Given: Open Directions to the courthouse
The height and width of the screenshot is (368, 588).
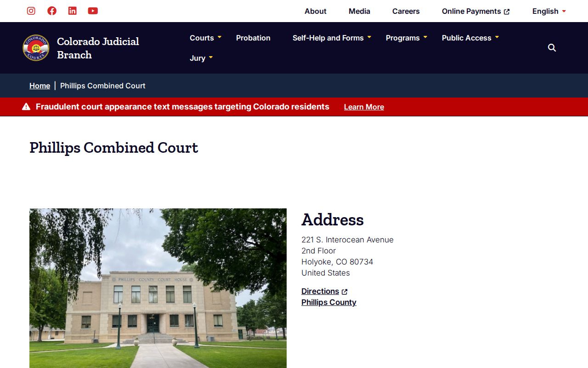Looking at the screenshot, I should (324, 291).
